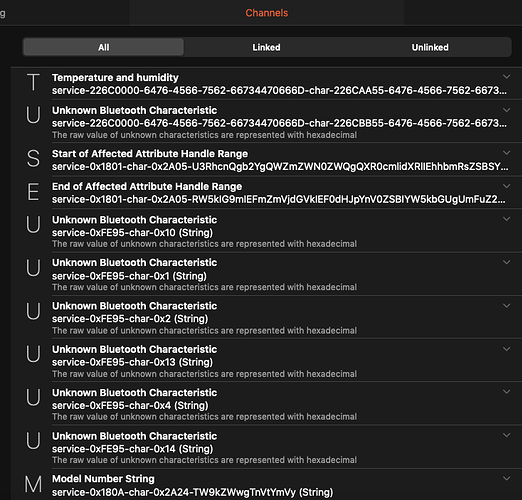Select Start of Affected Attribute Handle Range title
The image size is (522, 500).
[x=150, y=154]
